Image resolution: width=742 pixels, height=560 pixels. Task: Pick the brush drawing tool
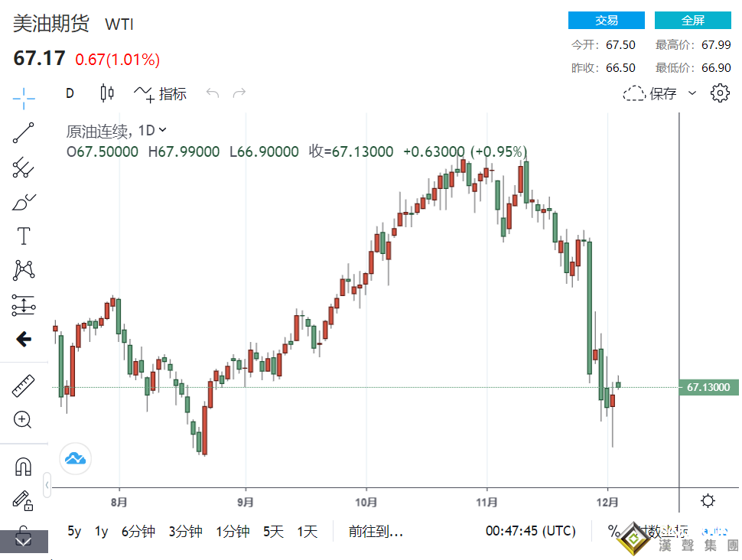pyautogui.click(x=24, y=202)
